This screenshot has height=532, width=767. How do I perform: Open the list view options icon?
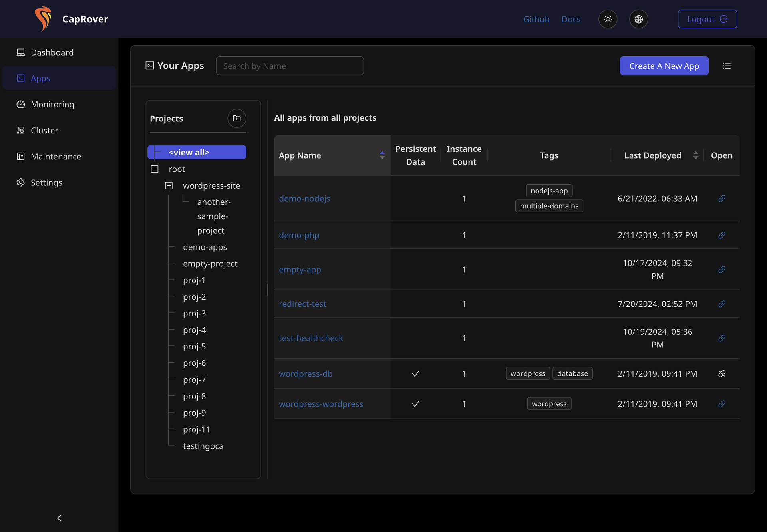[726, 66]
